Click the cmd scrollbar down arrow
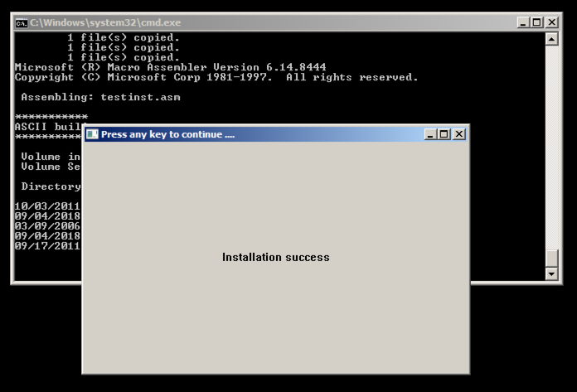 tap(551, 273)
